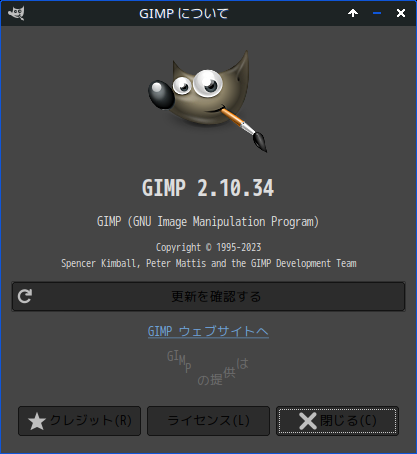Click the X icon on the 閉じる button
This screenshot has width=417, height=454.
(x=308, y=421)
